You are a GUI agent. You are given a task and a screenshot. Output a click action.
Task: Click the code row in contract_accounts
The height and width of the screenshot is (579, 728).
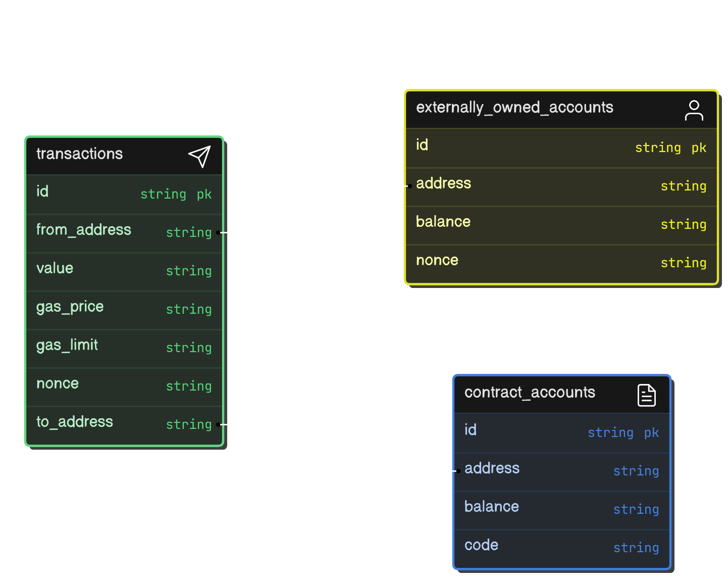point(561,546)
